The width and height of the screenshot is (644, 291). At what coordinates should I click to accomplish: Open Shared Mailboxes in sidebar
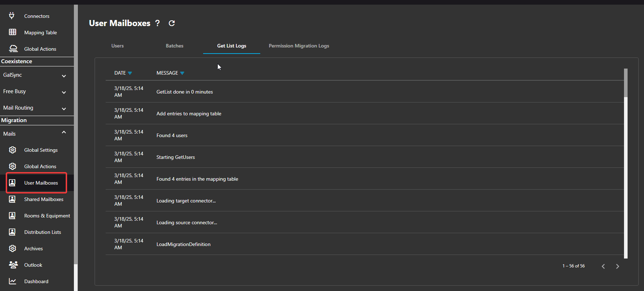tap(44, 199)
